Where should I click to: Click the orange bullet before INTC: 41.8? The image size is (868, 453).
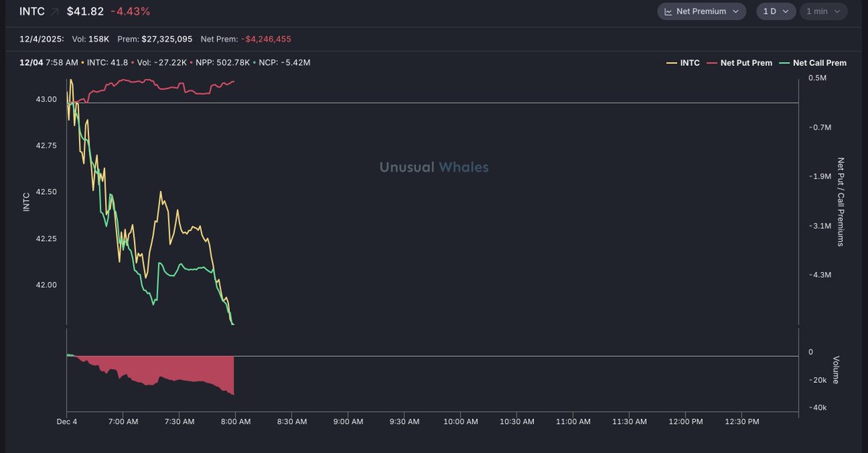(81, 63)
